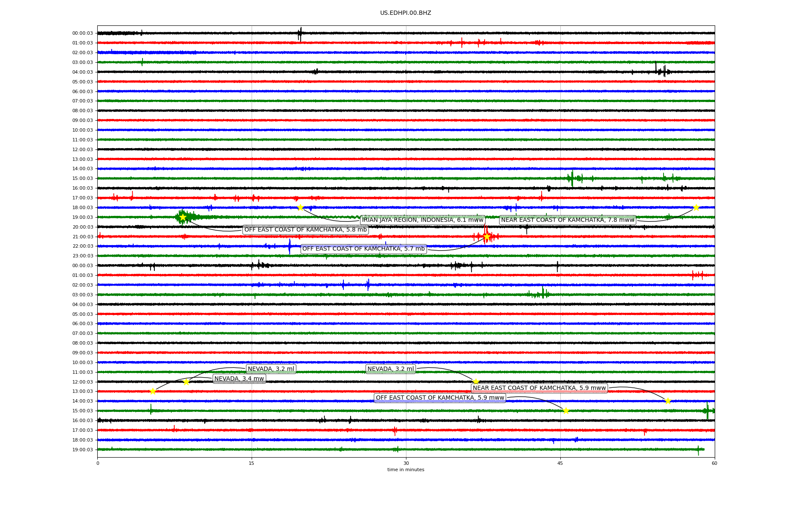Click the star on the 15:00:03 green trace

566,411
